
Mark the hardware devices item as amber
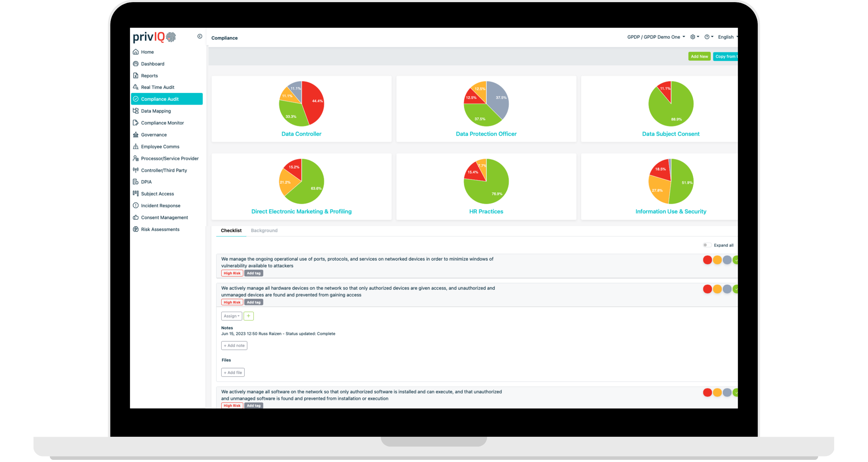[x=717, y=289]
